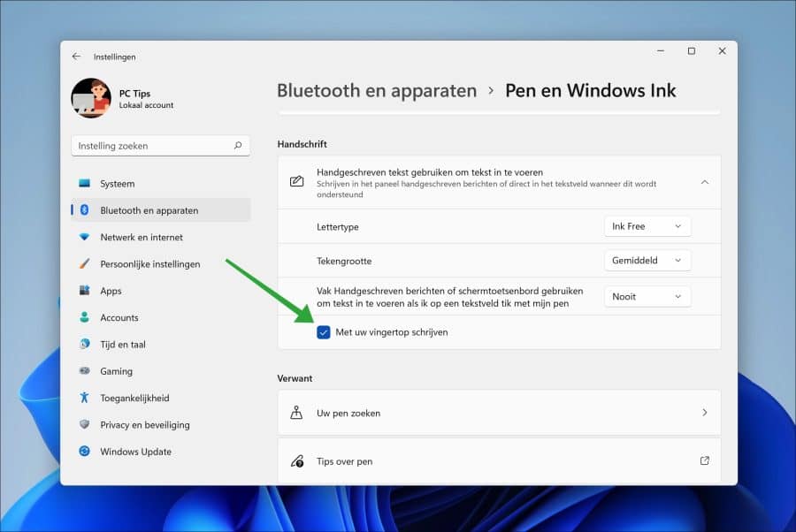Click the search magnifier icon
The image size is (796, 532).
pos(238,146)
